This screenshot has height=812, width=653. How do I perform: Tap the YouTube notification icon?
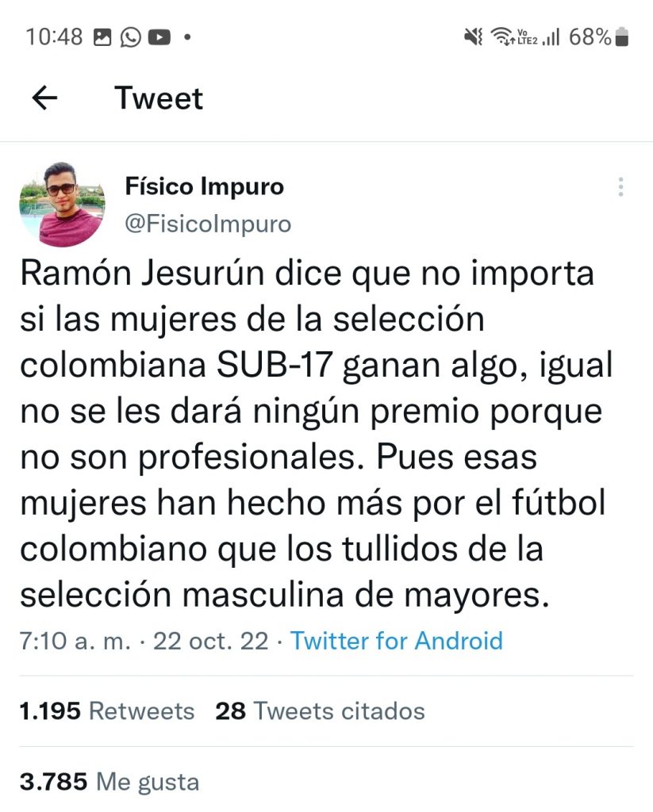[159, 36]
